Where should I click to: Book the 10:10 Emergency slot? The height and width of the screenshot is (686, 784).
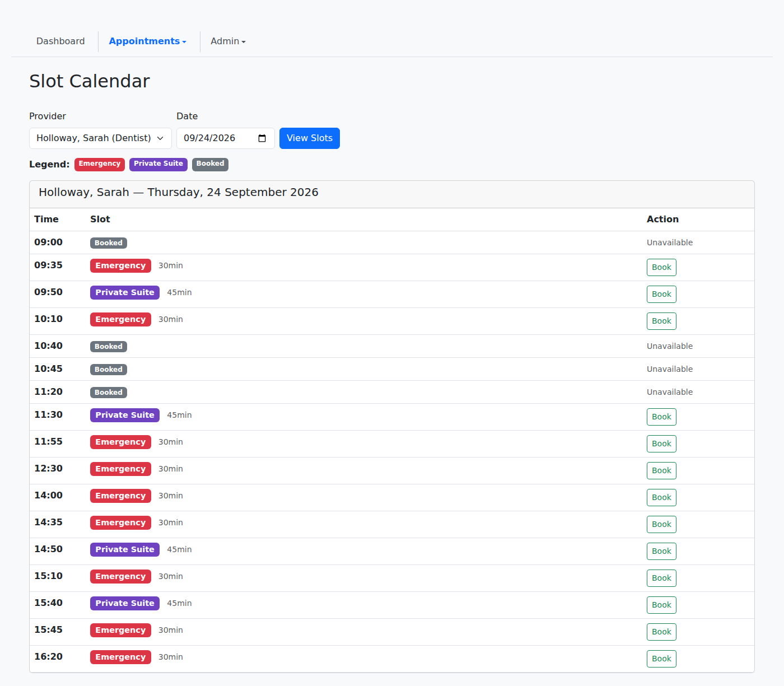(661, 321)
